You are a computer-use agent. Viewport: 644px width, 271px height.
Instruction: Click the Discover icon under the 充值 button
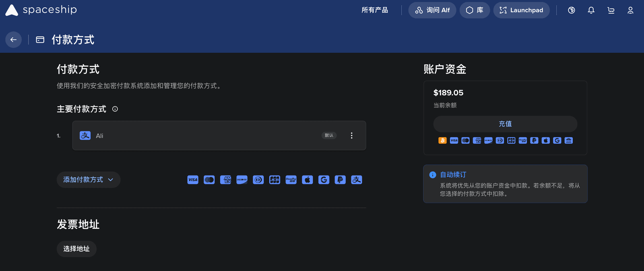coord(489,141)
